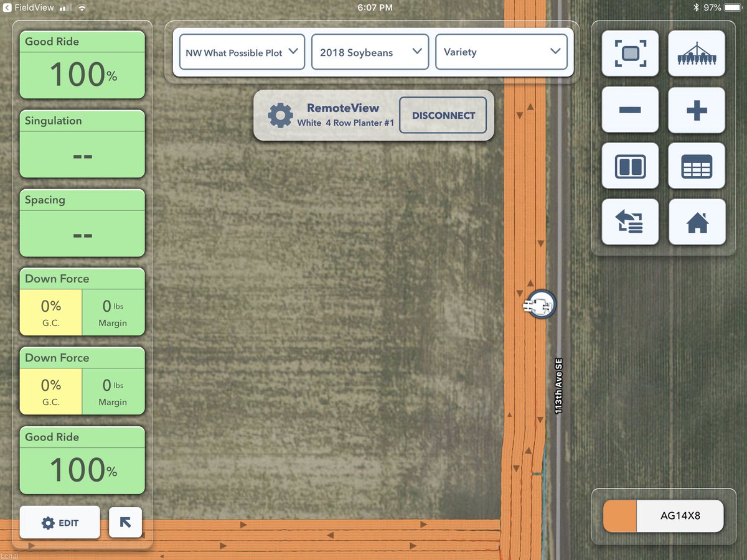Open the Spacing tile

(x=82, y=223)
